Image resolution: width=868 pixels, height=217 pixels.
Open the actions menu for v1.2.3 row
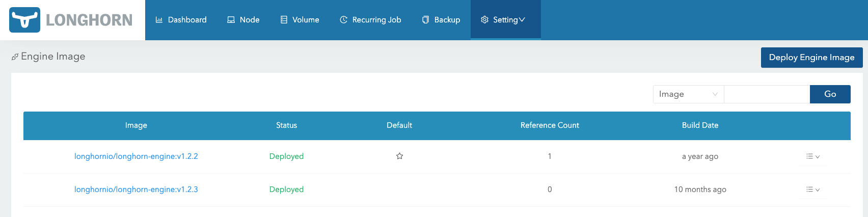(813, 189)
